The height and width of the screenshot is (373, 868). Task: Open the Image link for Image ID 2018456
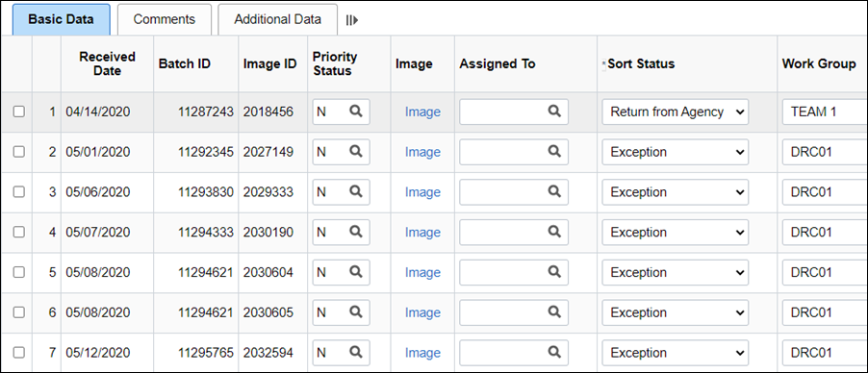[422, 112]
